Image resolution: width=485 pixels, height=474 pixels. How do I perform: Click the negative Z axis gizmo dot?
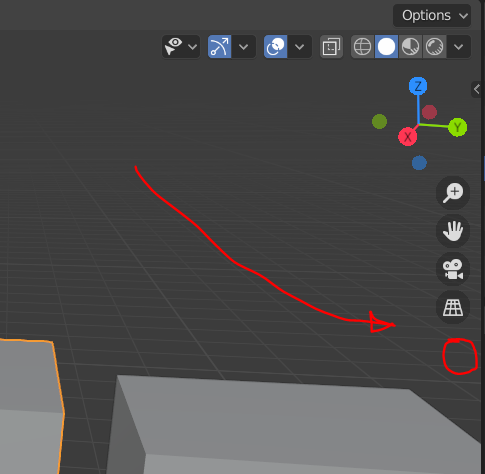click(419, 163)
